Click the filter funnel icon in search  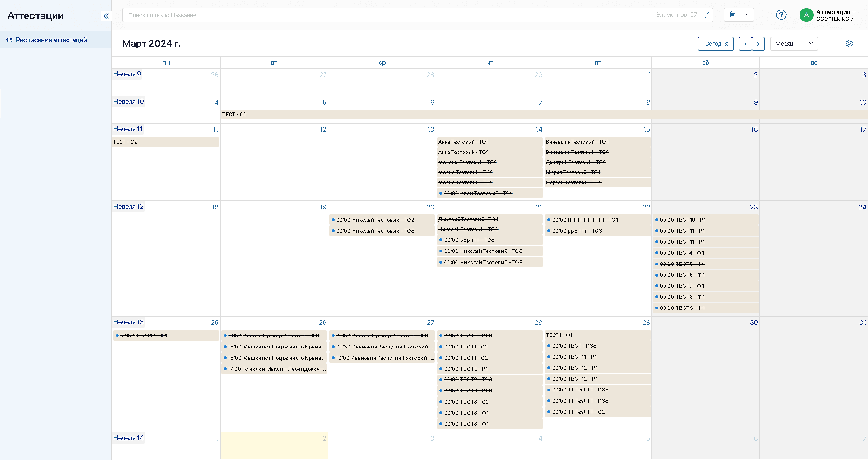pos(705,15)
